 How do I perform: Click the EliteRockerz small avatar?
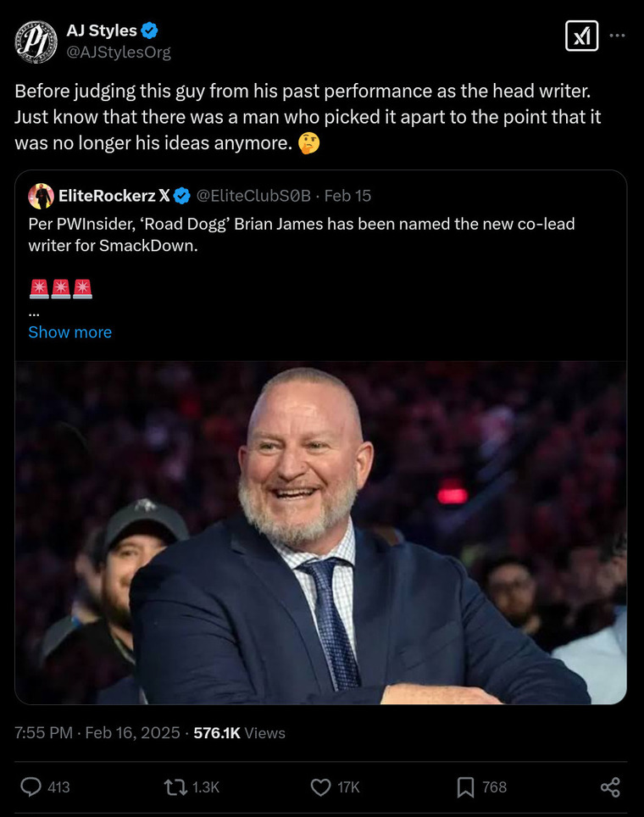41,196
